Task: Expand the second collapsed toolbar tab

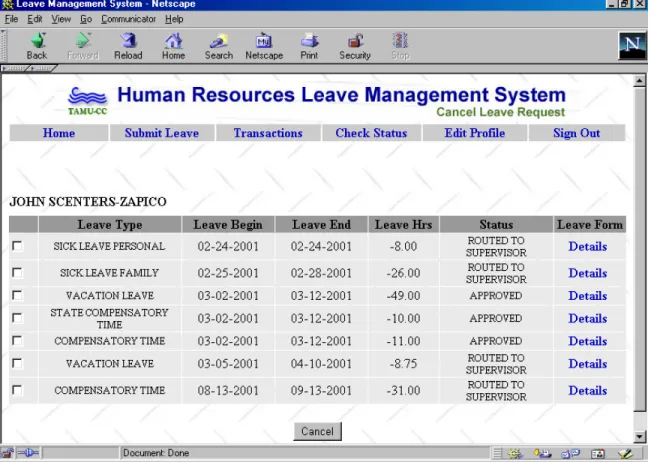Action: pos(42,68)
